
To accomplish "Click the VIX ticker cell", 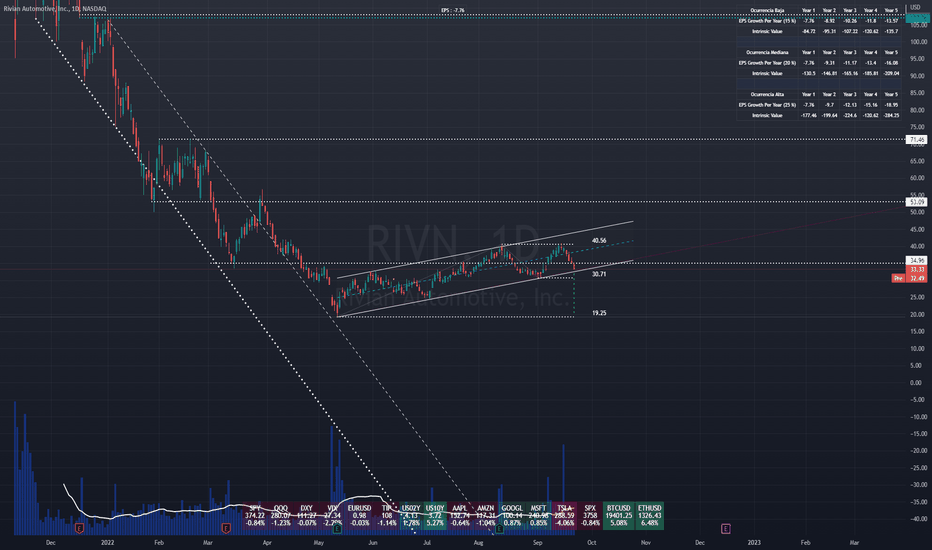I will coord(332,516).
